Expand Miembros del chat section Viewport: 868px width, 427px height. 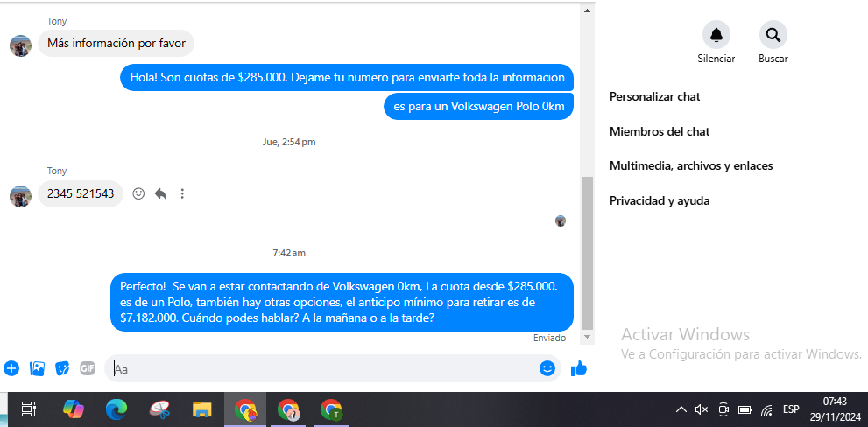pyautogui.click(x=660, y=131)
